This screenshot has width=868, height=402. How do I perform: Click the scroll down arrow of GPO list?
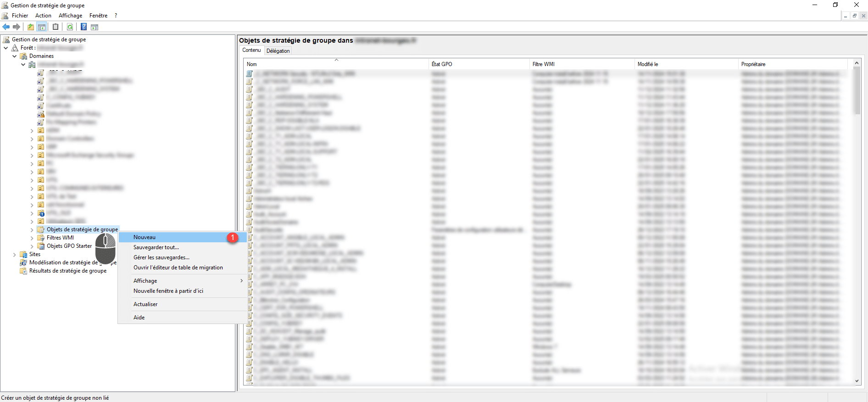[857, 381]
